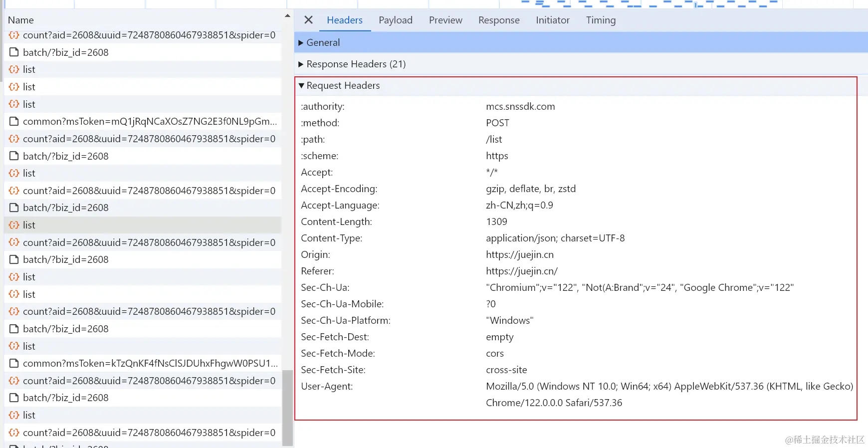Open the Payload tab
868x448 pixels.
click(396, 20)
